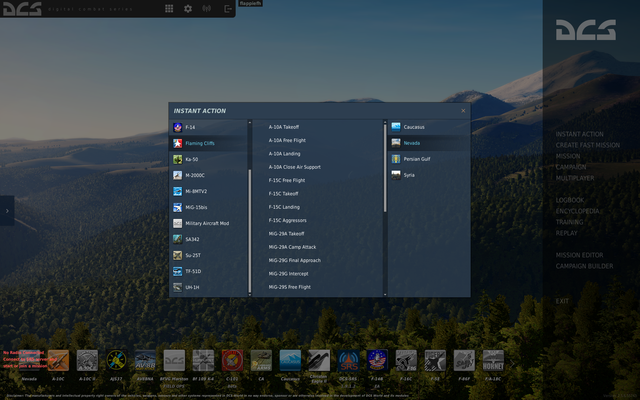Start the F-15C Free Flight mission
640x400 pixels.
tap(287, 180)
